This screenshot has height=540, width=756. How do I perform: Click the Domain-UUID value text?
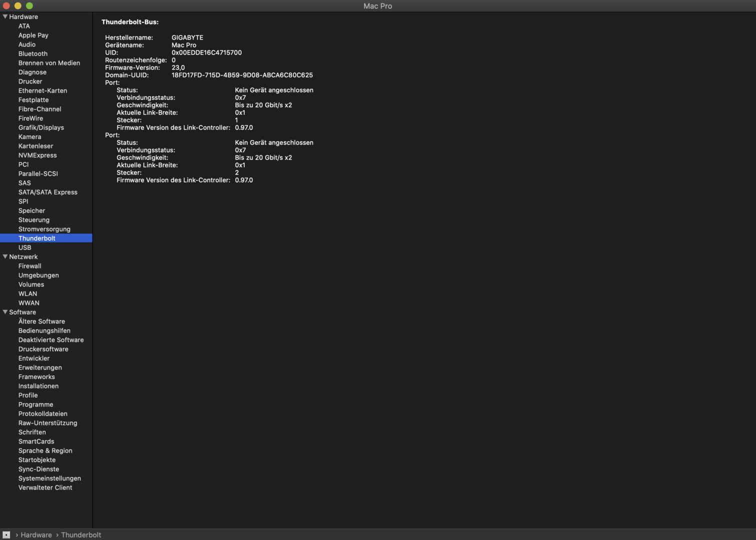(242, 75)
